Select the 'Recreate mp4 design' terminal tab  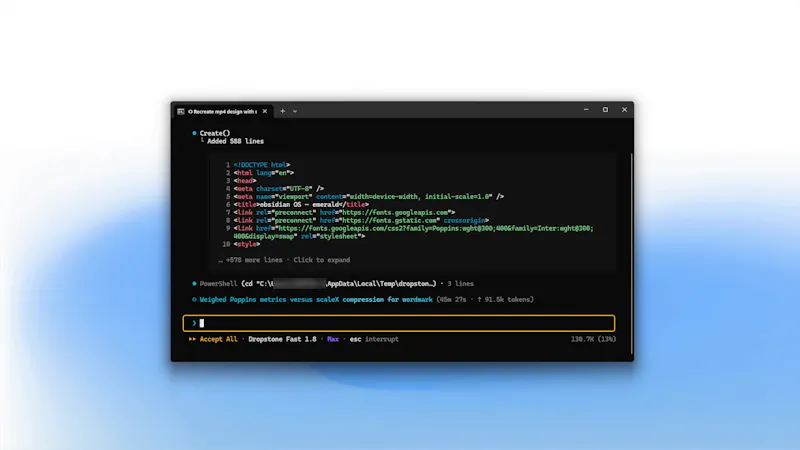pos(222,111)
